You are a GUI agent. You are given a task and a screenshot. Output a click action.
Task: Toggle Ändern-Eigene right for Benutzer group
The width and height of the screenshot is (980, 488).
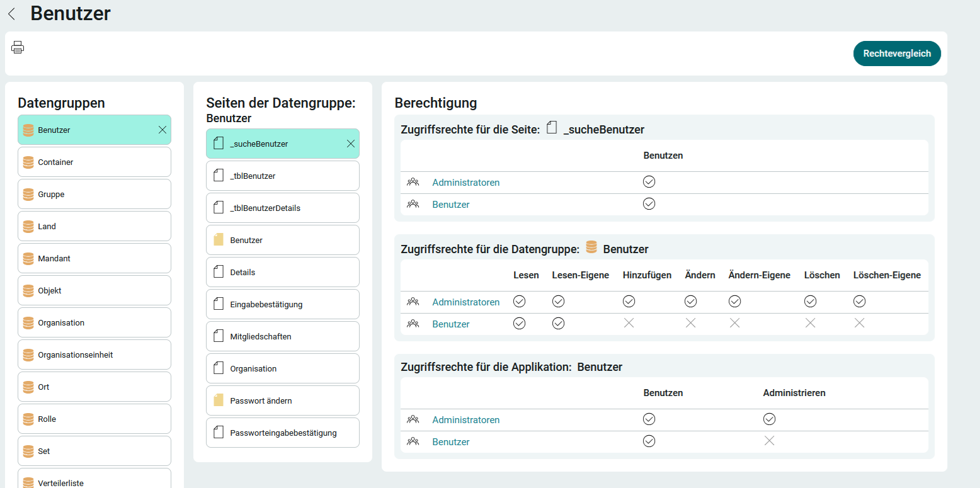click(735, 323)
